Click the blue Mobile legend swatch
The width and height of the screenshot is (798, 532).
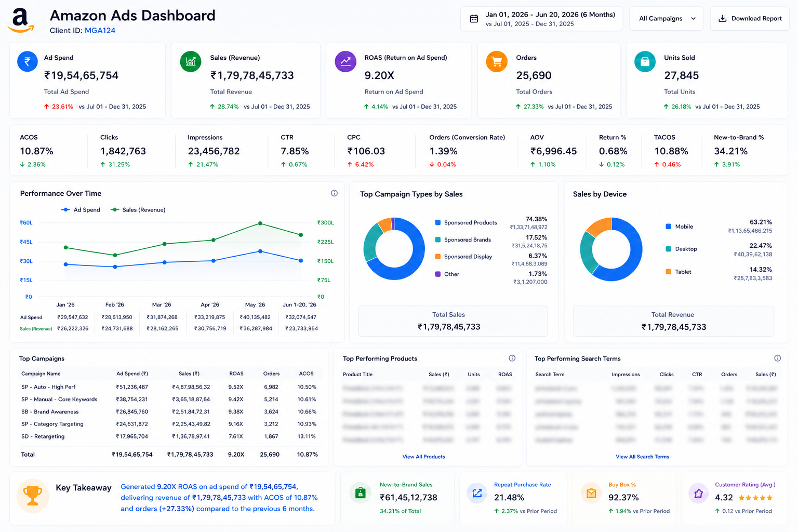pos(669,227)
